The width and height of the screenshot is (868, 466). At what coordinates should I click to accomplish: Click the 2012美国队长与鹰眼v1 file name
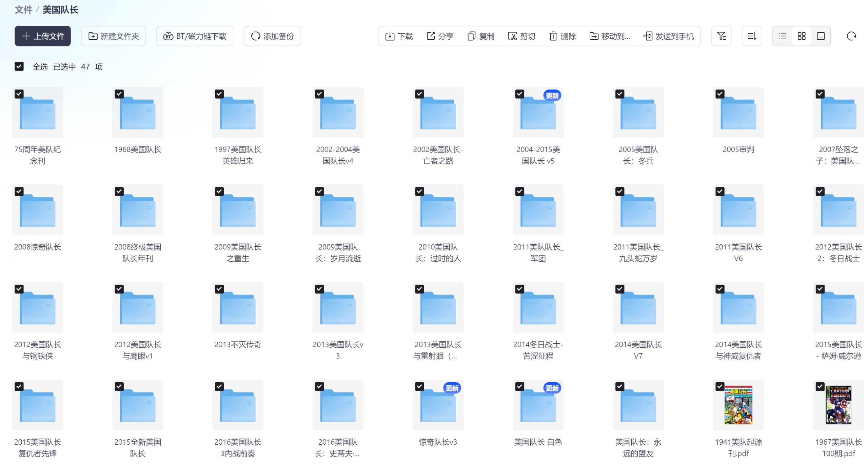click(x=138, y=350)
